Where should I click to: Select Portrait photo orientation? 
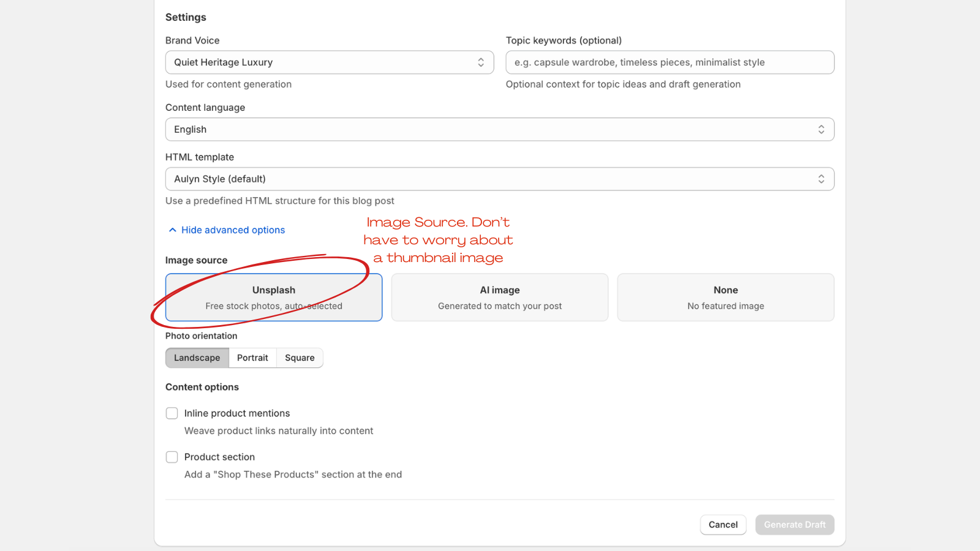tap(252, 358)
